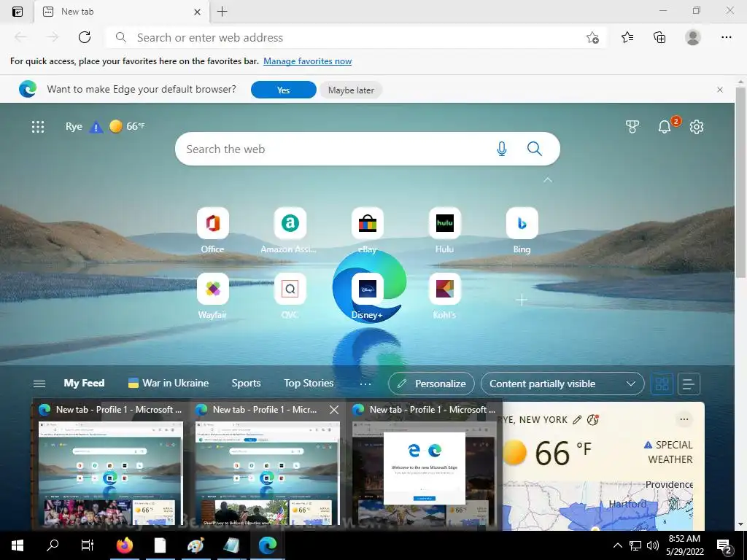
Task: Open the Office quick link
Action: (x=212, y=230)
